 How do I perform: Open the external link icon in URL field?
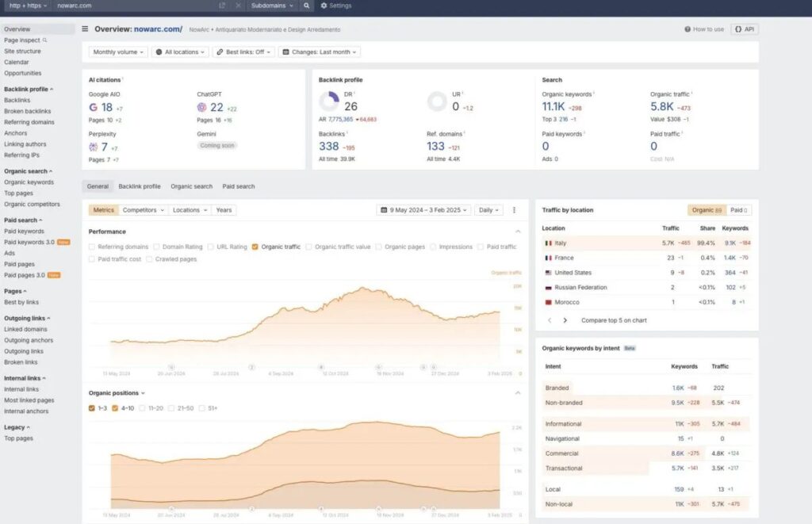pos(222,6)
